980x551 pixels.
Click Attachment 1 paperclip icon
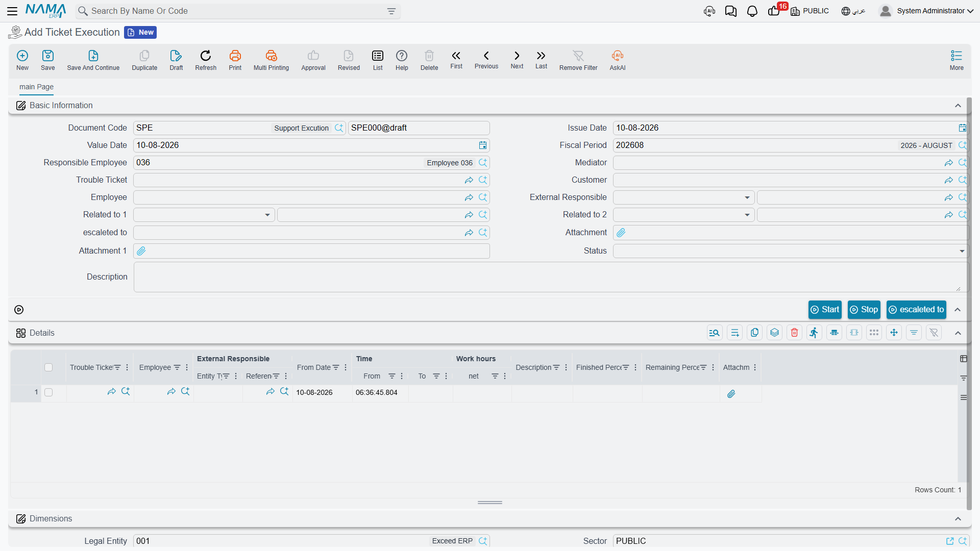[x=141, y=251]
